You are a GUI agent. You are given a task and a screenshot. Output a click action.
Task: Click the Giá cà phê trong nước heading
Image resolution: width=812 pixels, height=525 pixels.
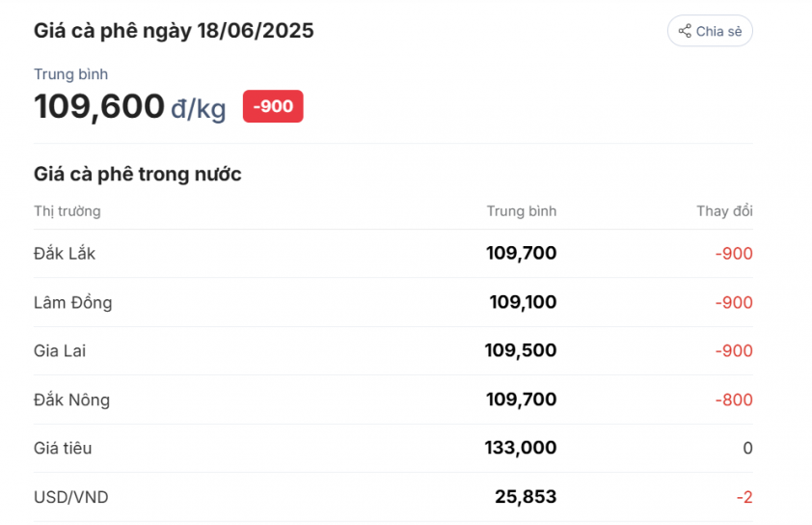coord(138,174)
